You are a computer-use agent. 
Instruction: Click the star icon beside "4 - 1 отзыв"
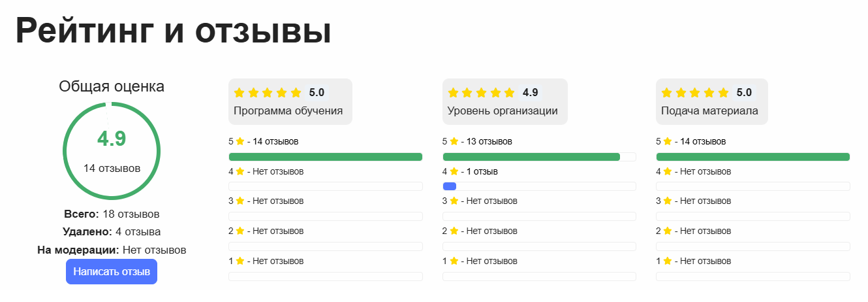(454, 171)
